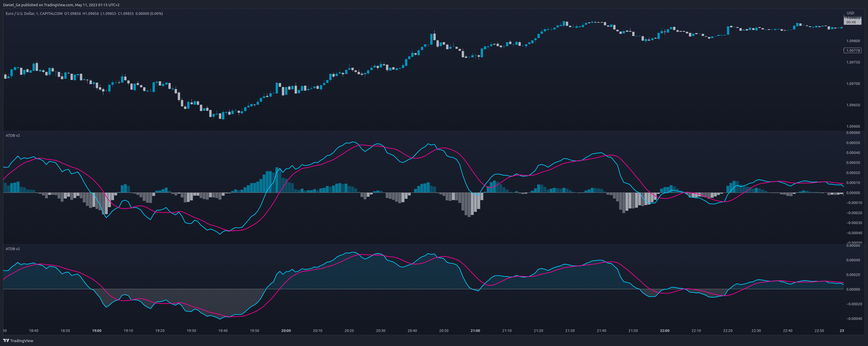Screen dimensions: 868x346
Task: Click the 21:30 time axis label
Action: point(570,331)
